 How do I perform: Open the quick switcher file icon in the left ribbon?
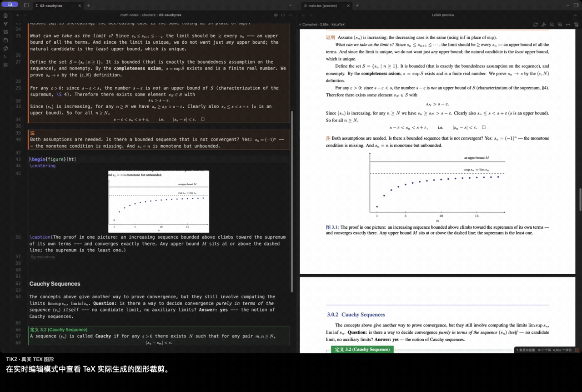5,15
